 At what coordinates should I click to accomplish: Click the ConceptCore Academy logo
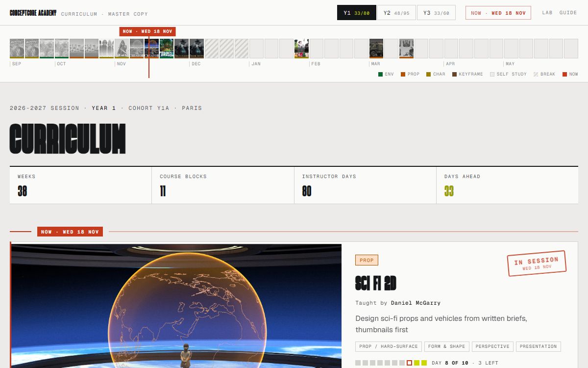(33, 13)
